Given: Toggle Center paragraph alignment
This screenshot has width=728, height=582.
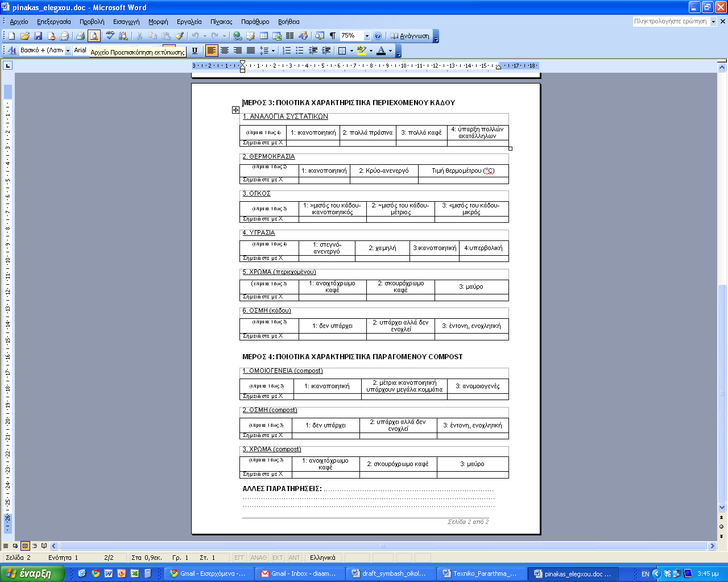Looking at the screenshot, I should (225, 51).
